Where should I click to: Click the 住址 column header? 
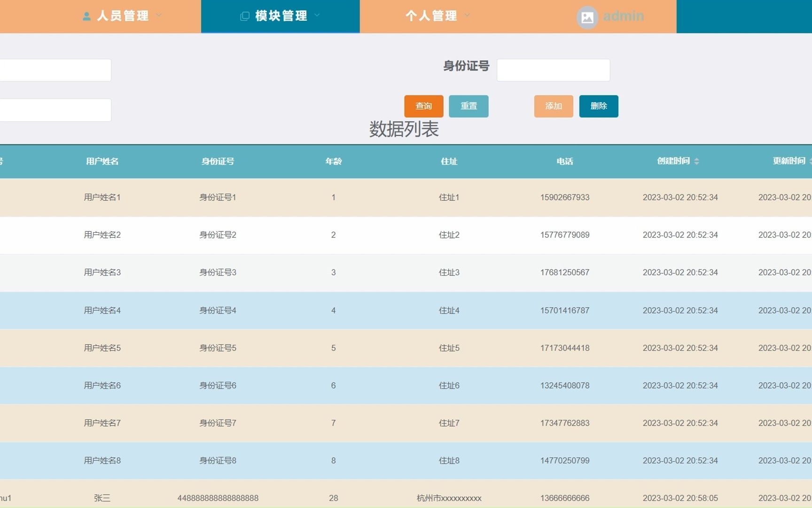tap(449, 161)
